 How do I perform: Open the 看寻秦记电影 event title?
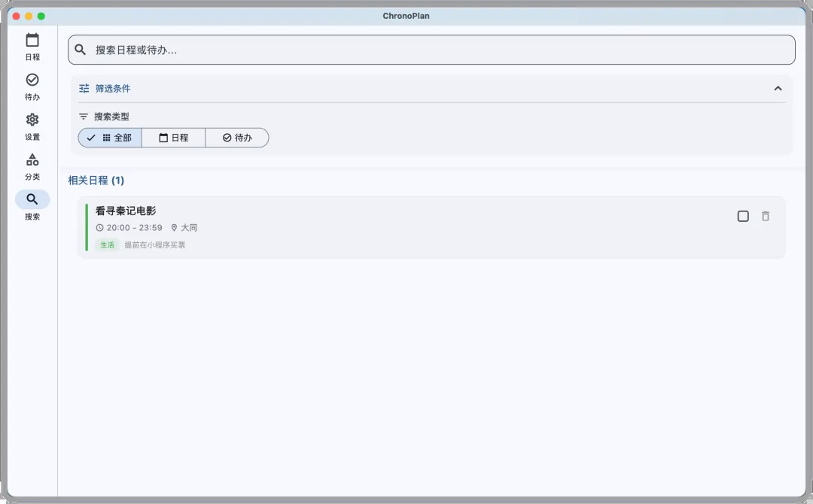coord(126,211)
